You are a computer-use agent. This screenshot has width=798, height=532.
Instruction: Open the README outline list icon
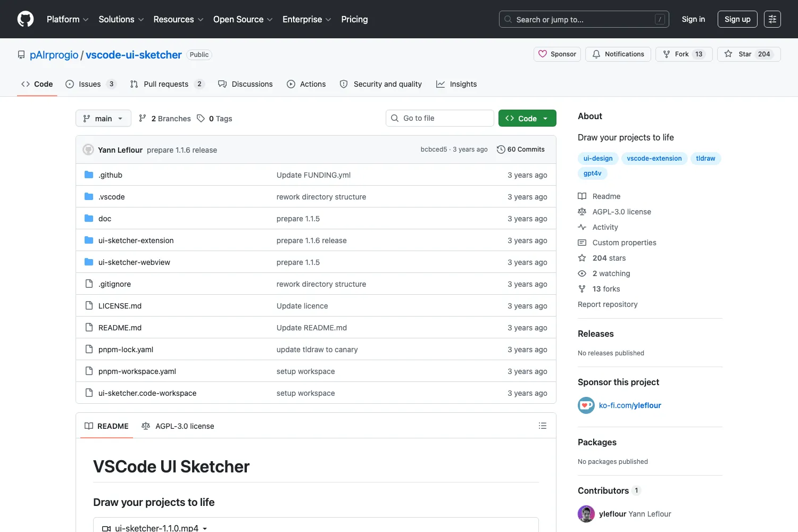pos(543,426)
